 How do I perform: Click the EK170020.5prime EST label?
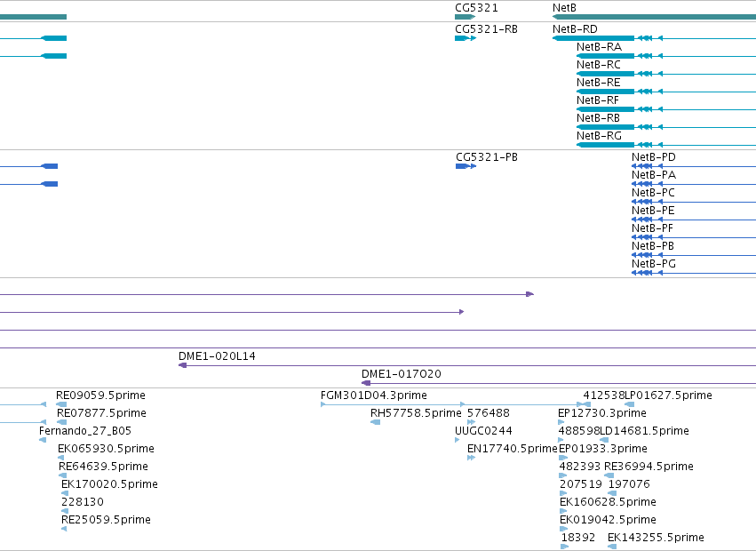pyautogui.click(x=109, y=484)
